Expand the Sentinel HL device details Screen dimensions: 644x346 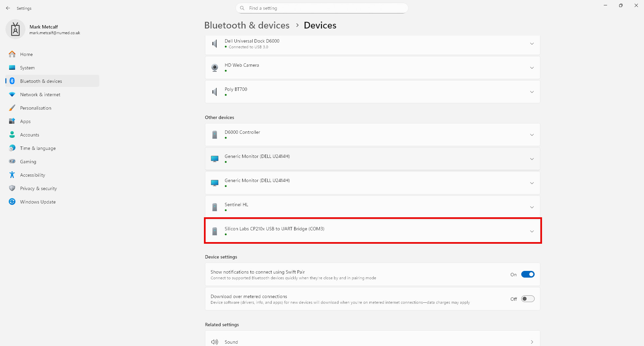click(x=532, y=207)
